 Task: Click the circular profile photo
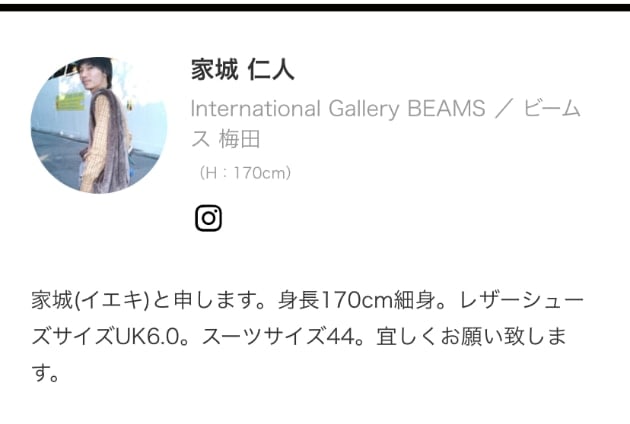pos(99,125)
